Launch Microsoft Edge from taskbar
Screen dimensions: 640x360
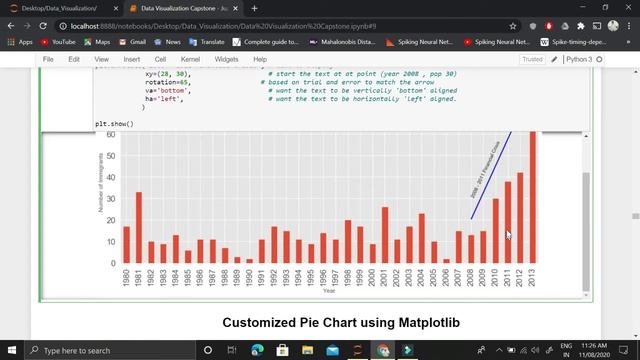coord(257,350)
